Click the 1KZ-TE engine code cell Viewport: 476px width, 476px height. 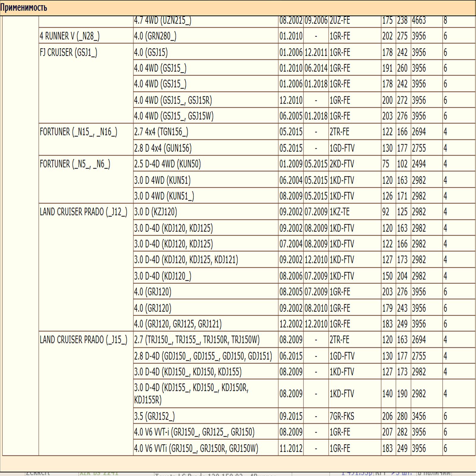(x=339, y=212)
